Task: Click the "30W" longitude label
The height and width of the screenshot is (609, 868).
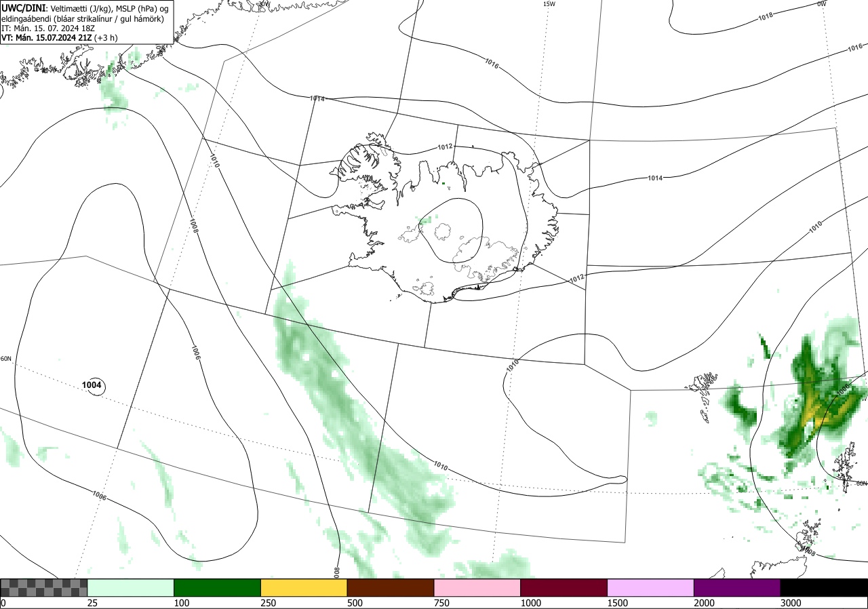Action: [264, 3]
